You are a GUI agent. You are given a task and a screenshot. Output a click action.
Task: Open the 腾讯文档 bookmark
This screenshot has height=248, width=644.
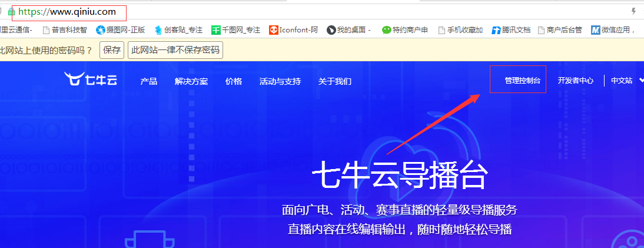(511, 30)
